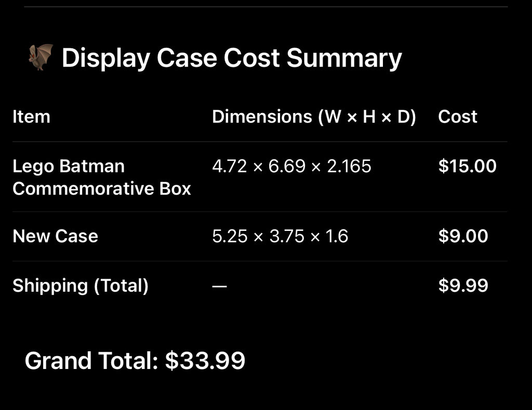Click the 5.25 × 3.75 × 1.6 dimensions

click(280, 237)
